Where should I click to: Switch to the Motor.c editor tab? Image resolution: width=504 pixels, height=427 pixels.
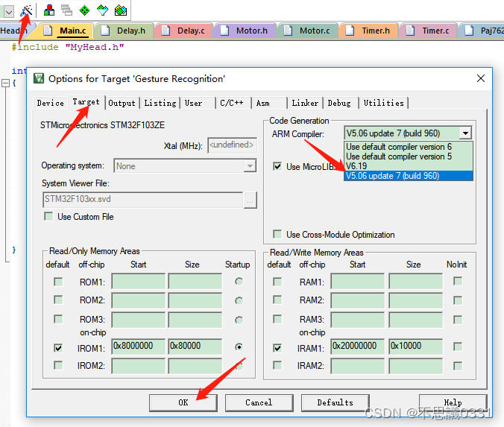coord(309,31)
